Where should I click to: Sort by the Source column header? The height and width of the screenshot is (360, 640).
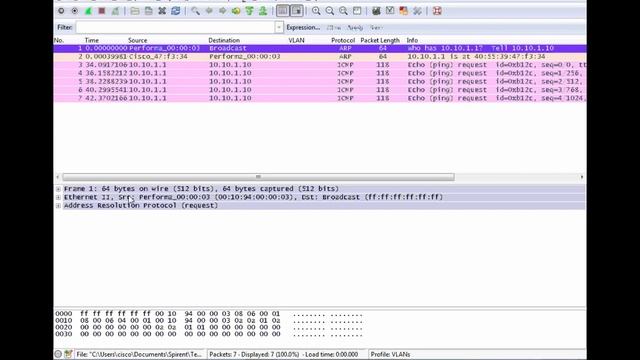coord(138,40)
